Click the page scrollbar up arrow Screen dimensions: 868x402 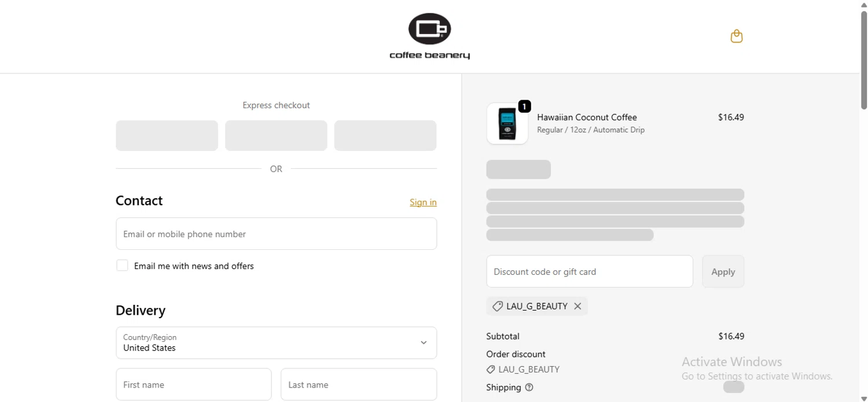(864, 5)
